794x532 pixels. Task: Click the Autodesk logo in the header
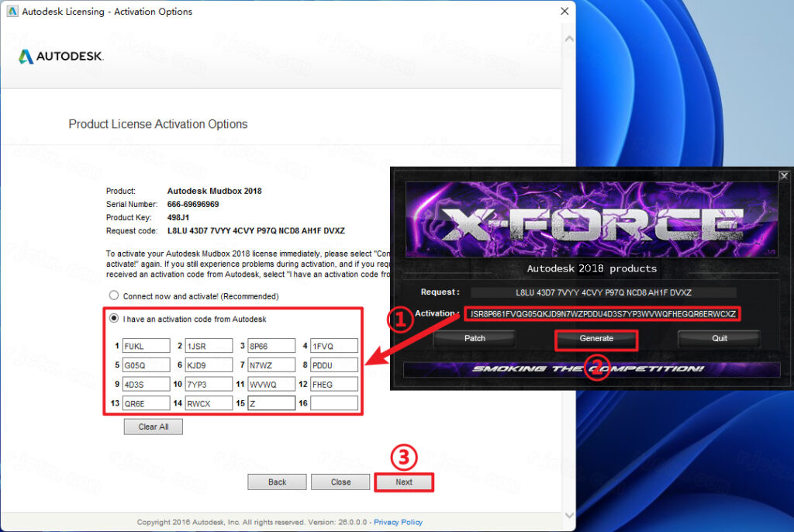tap(60, 57)
